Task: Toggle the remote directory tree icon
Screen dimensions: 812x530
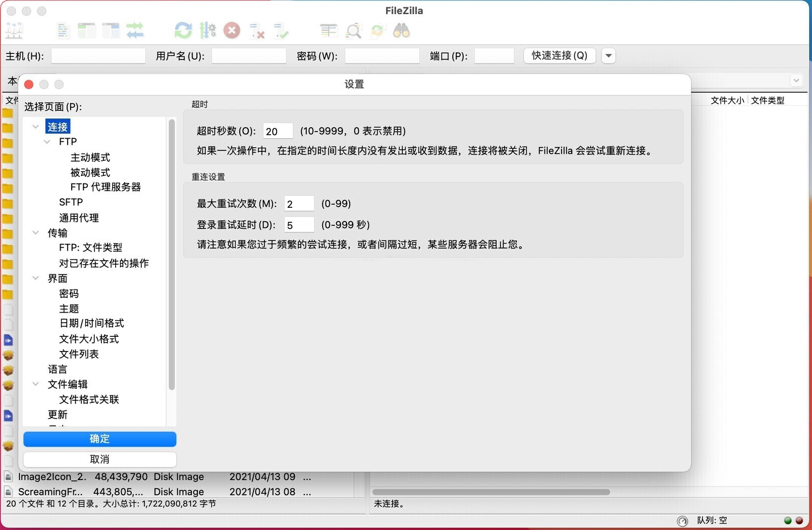Action: [x=111, y=31]
